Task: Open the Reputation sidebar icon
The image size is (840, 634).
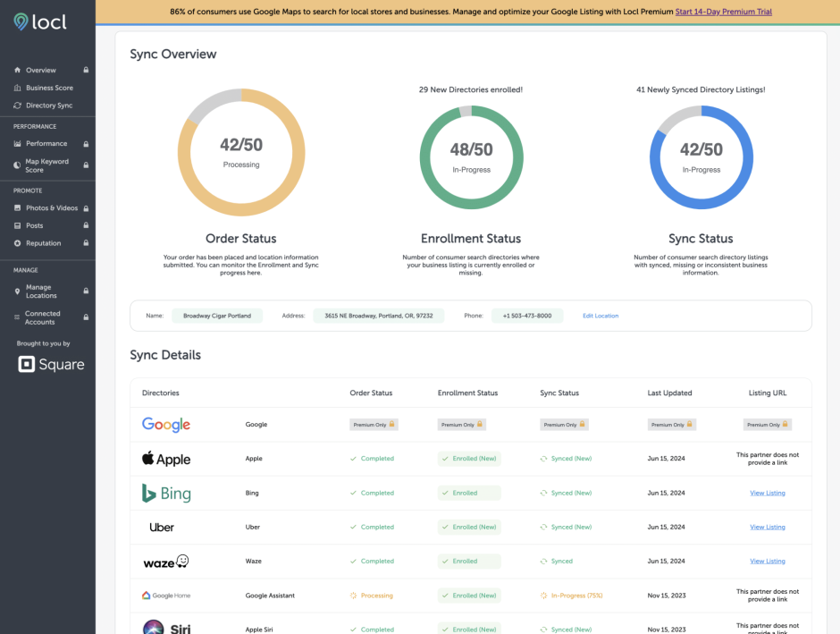Action: (x=17, y=243)
